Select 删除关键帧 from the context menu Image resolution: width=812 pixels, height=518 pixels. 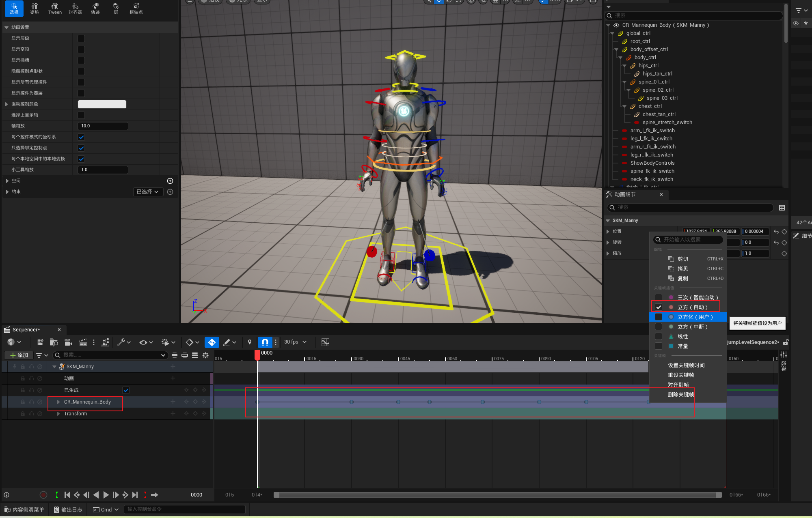[x=681, y=395]
